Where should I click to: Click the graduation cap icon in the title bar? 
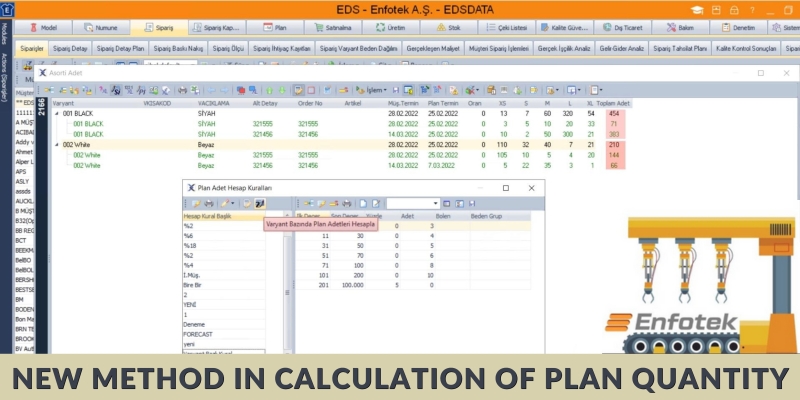pos(697,10)
